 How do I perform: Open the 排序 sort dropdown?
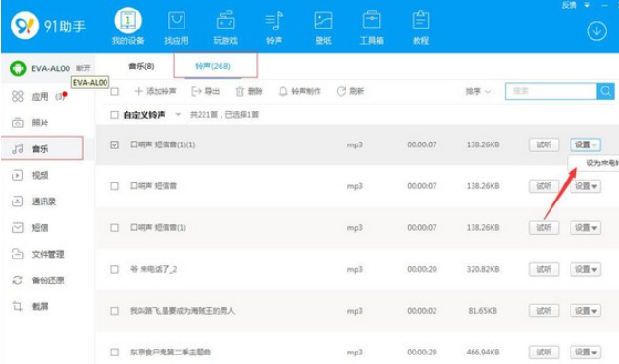[x=478, y=91]
